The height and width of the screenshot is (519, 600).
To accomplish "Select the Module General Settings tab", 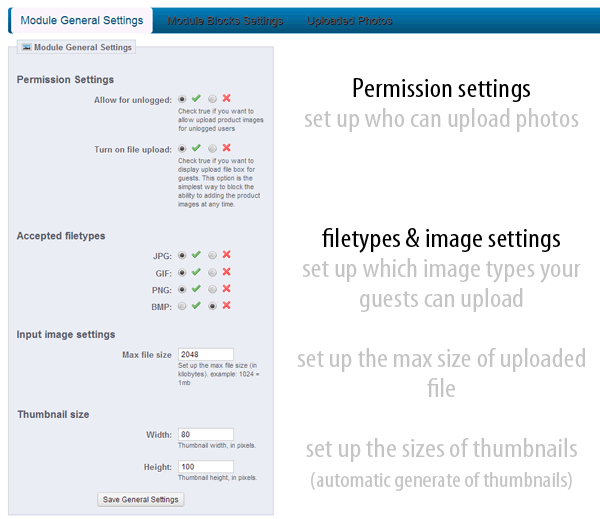I will 79,20.
